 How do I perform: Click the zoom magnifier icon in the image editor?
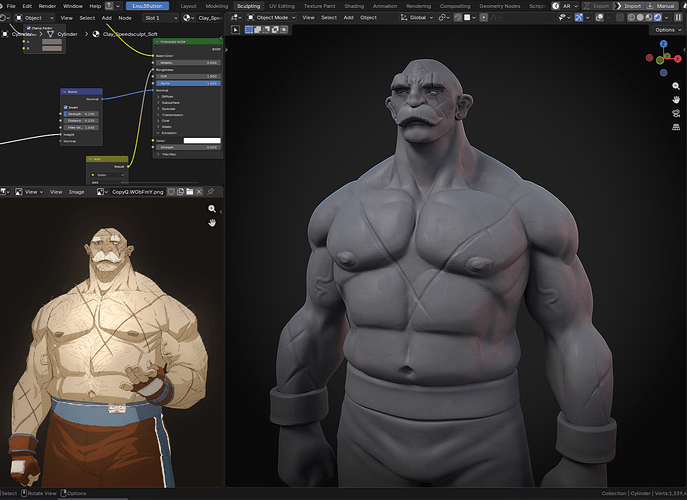click(212, 209)
